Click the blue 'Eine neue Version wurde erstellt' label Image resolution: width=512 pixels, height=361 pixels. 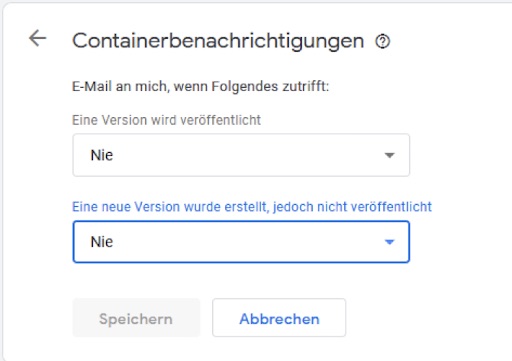coord(252,207)
